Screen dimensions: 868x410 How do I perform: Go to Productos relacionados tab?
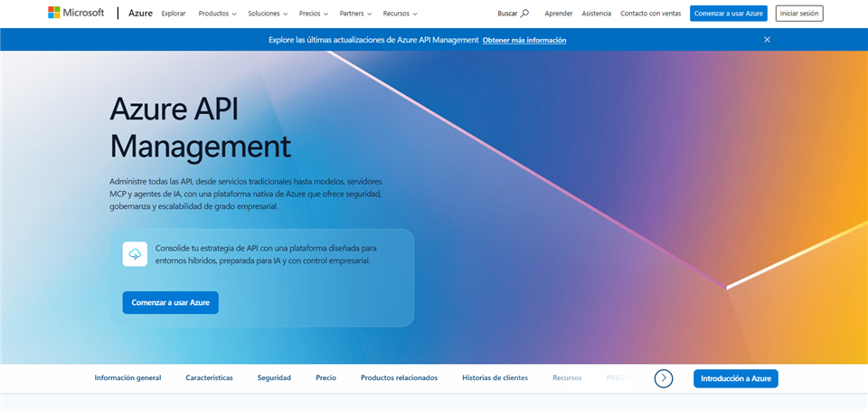tap(399, 377)
